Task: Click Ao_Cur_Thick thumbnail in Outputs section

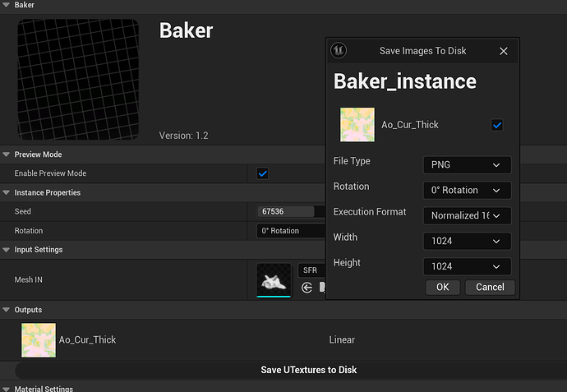Action: click(x=38, y=339)
